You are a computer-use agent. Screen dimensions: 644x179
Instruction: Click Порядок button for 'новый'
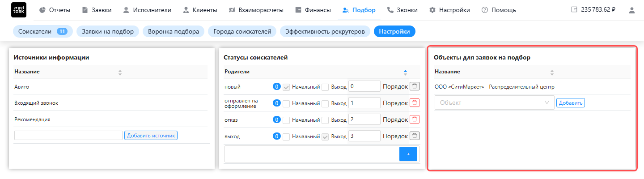click(x=395, y=86)
